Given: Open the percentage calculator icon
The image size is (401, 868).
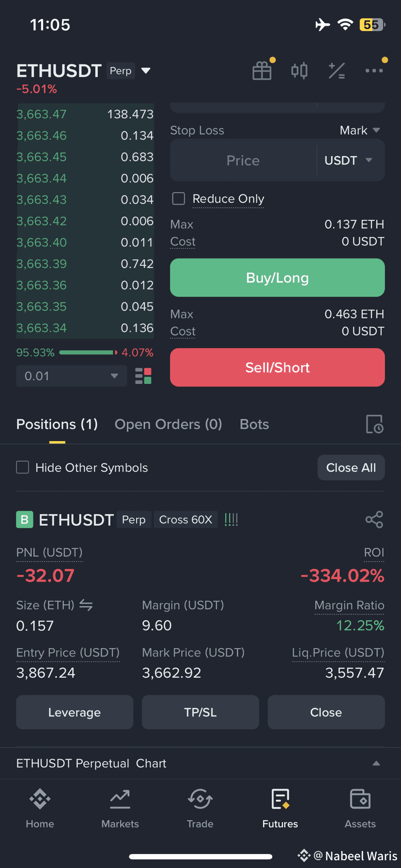Looking at the screenshot, I should pyautogui.click(x=337, y=71).
